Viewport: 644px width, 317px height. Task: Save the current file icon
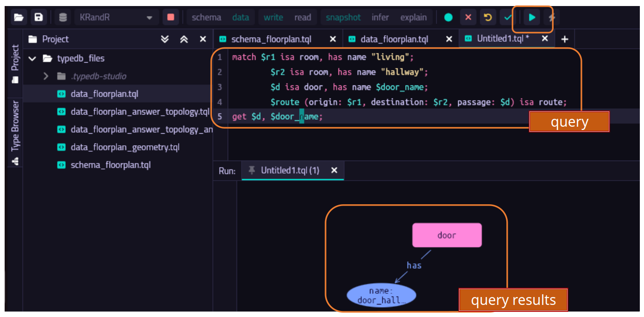(x=38, y=18)
